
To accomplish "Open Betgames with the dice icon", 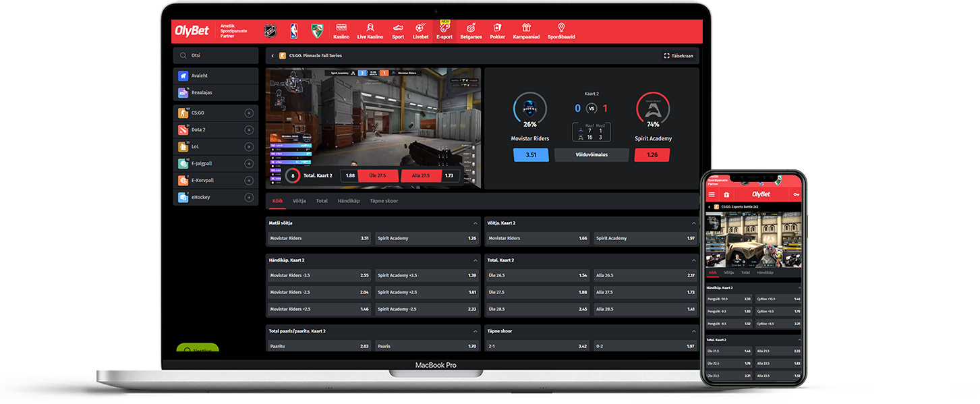I will pos(471,31).
